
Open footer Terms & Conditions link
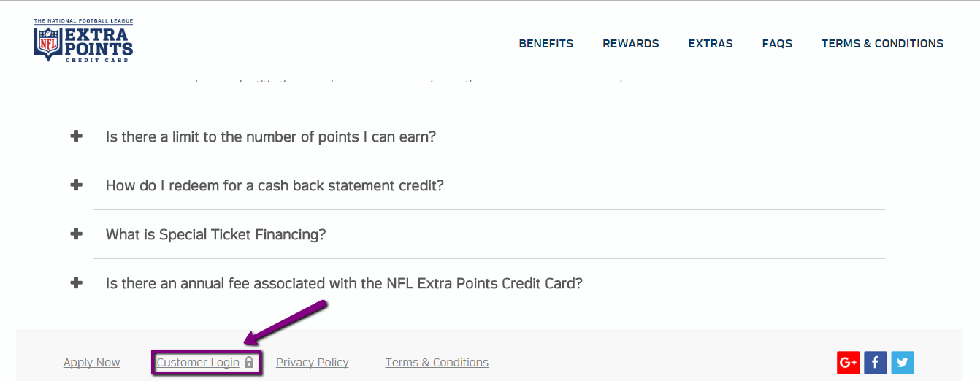pyautogui.click(x=437, y=363)
